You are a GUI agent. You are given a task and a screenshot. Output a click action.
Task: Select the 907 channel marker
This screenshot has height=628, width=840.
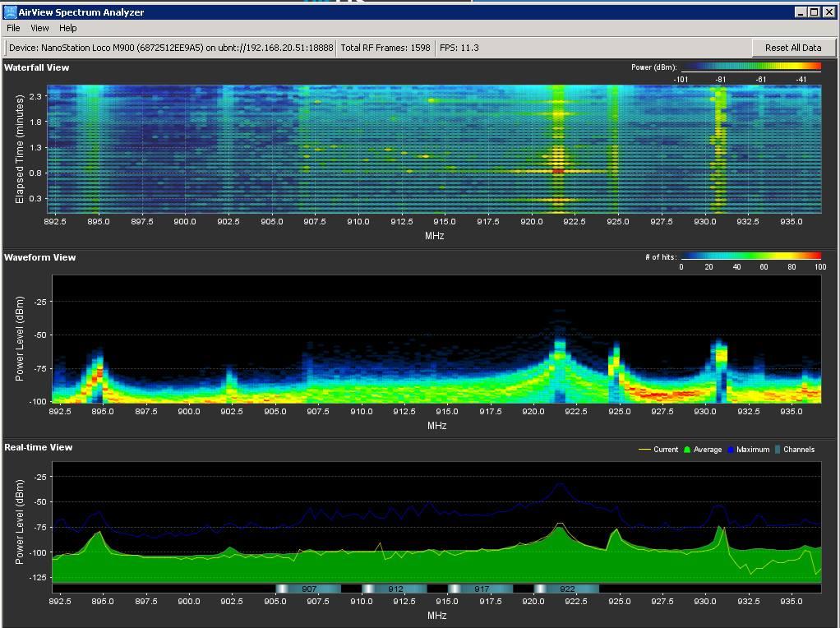click(308, 589)
